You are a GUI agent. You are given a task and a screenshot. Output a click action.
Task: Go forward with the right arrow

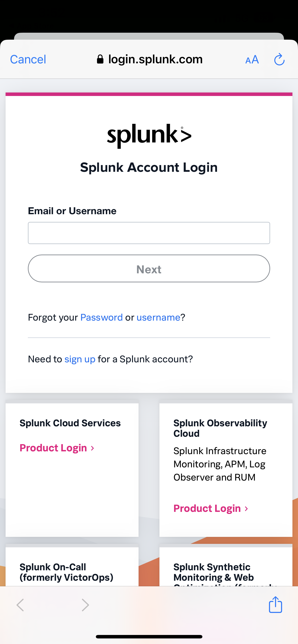click(x=85, y=605)
